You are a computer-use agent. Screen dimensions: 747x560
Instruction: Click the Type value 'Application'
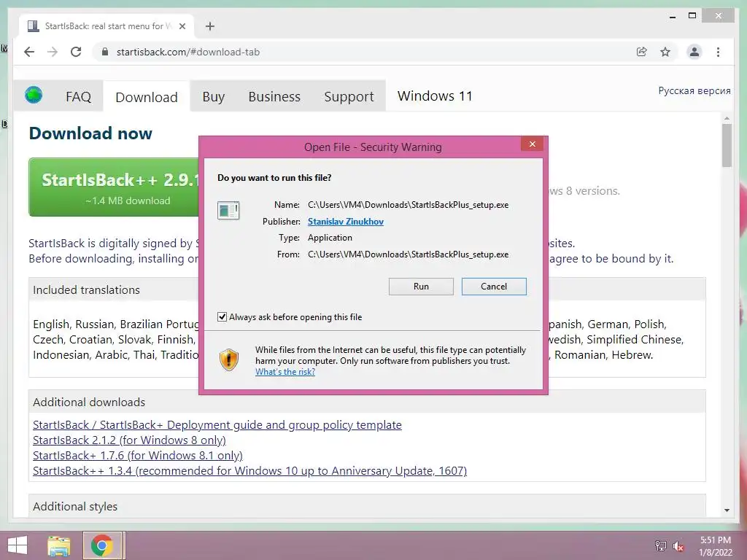tap(330, 238)
